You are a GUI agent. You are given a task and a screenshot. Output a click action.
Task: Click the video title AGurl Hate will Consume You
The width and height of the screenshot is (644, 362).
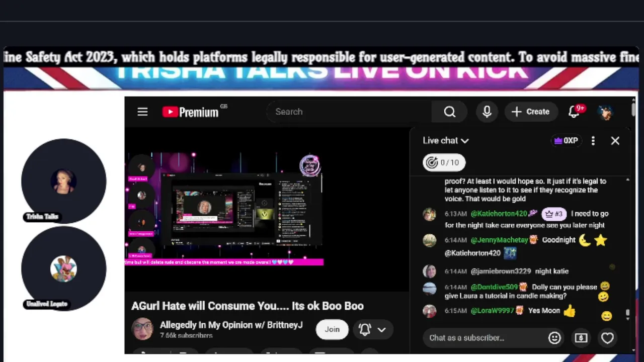coord(248,306)
